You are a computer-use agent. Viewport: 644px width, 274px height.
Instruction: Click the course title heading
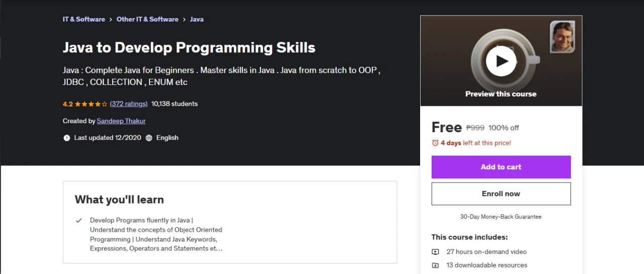pos(189,47)
